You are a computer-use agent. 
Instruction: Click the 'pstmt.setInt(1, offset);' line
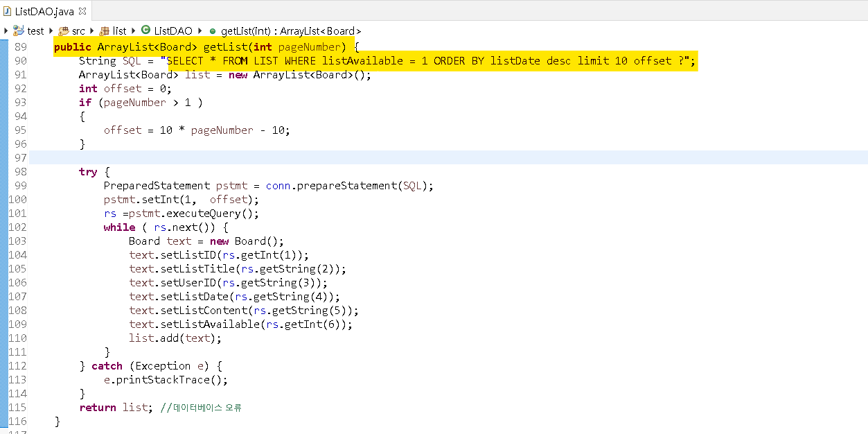click(x=181, y=199)
